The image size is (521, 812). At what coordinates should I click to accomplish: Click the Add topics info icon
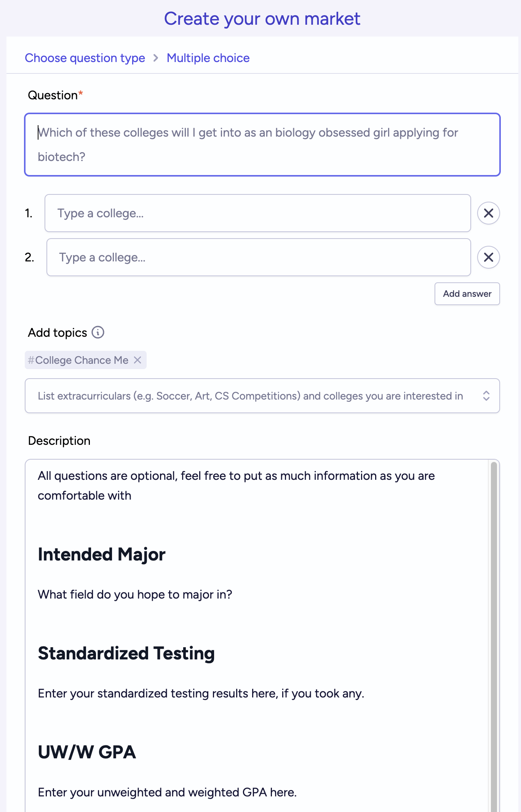(x=98, y=332)
